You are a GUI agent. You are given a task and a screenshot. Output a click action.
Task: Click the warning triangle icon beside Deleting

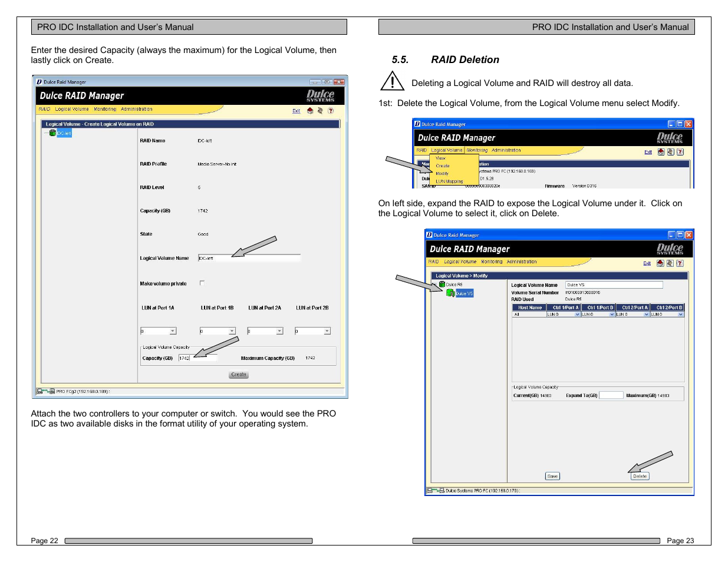coord(392,81)
